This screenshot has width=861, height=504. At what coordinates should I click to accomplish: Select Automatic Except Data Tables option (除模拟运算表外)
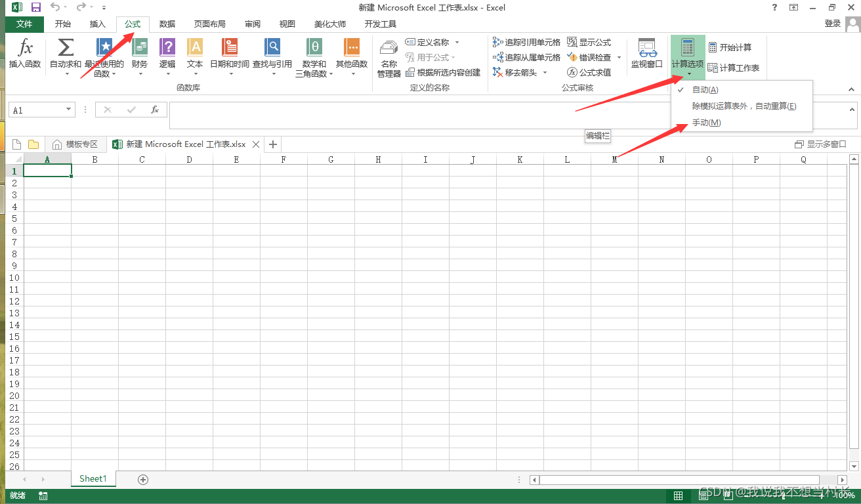click(x=742, y=106)
